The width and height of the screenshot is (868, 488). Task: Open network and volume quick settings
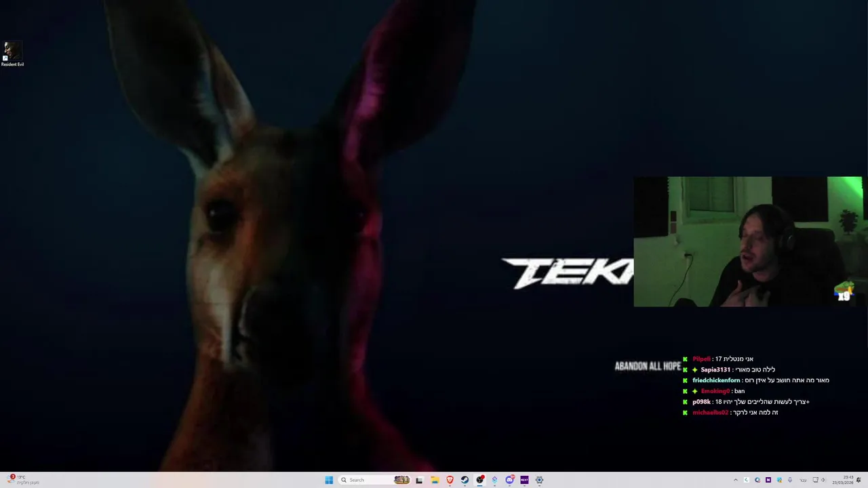[819, 480]
